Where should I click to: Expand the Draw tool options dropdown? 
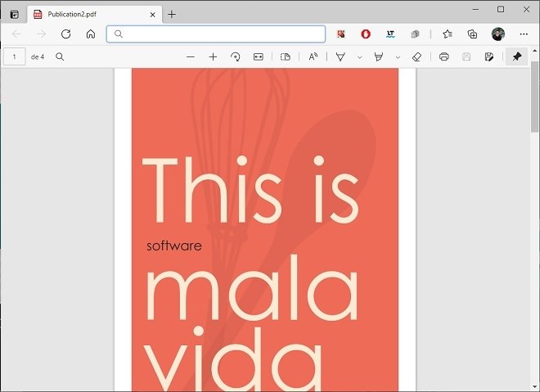click(x=359, y=57)
